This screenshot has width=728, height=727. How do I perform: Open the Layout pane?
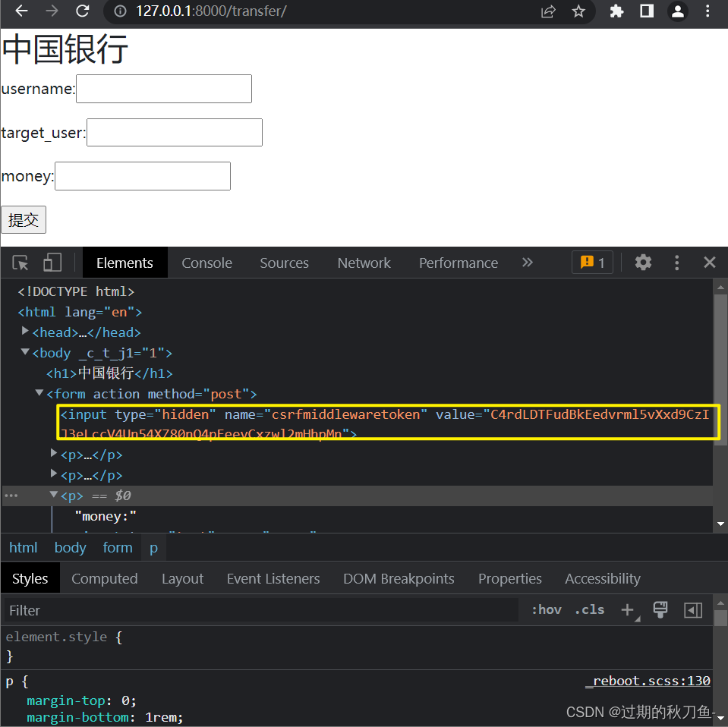pyautogui.click(x=182, y=578)
